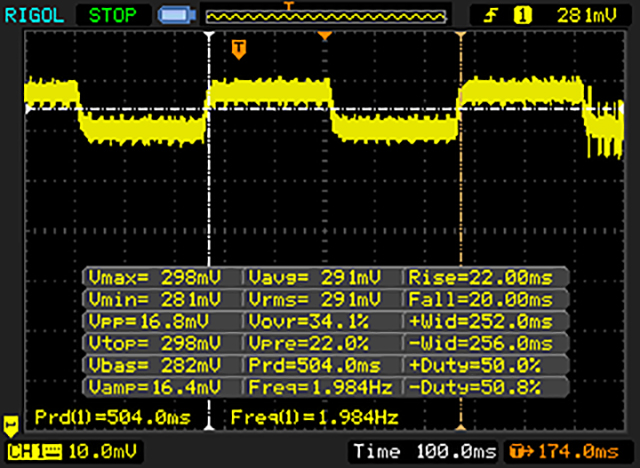The image size is (640, 468).
Task: Click the Freq=1.984Hz table entry
Action: click(320, 387)
